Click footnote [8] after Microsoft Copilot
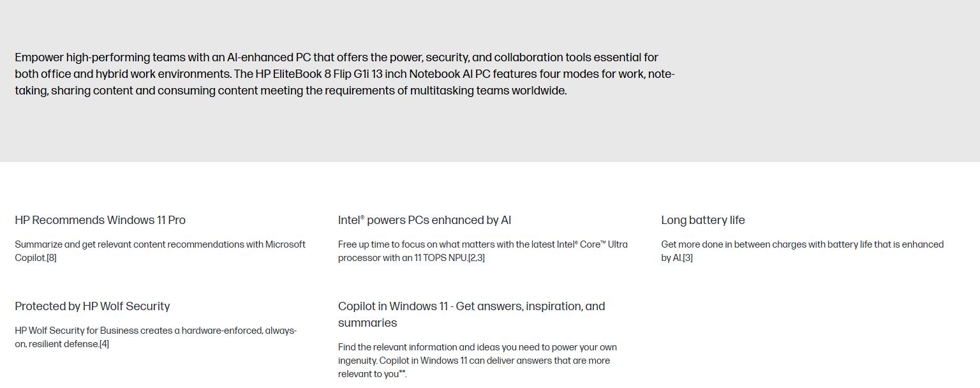Viewport: 980px width, 388px height. [x=51, y=258]
